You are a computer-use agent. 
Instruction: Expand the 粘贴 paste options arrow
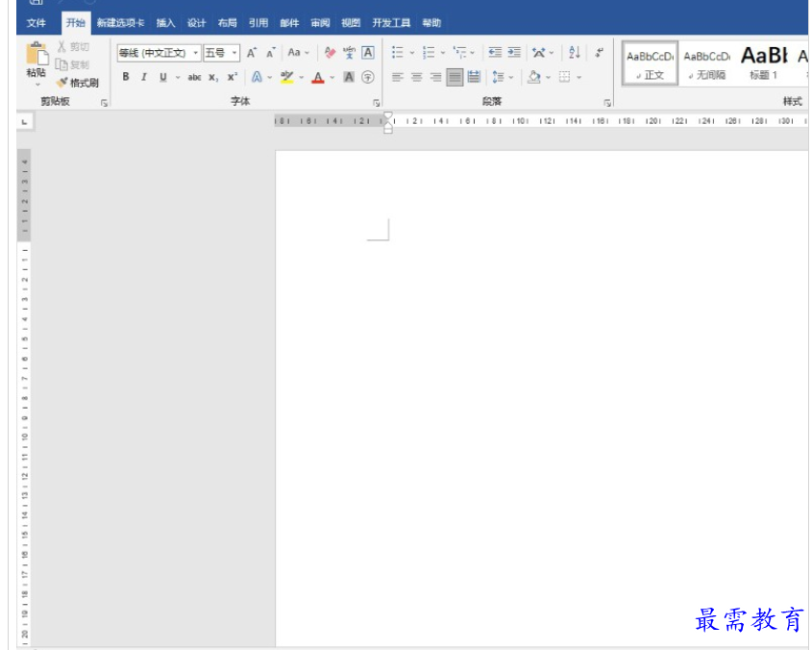point(37,85)
